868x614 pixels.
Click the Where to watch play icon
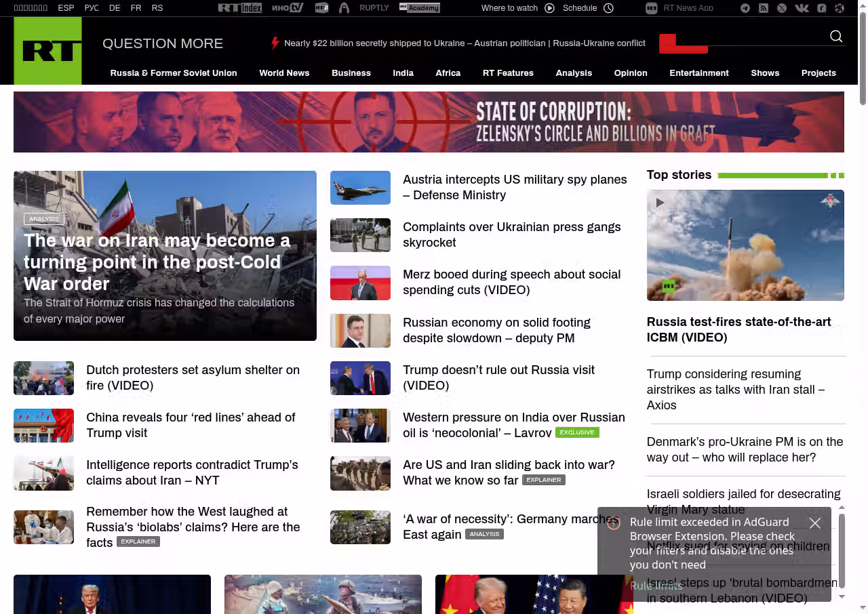point(549,8)
